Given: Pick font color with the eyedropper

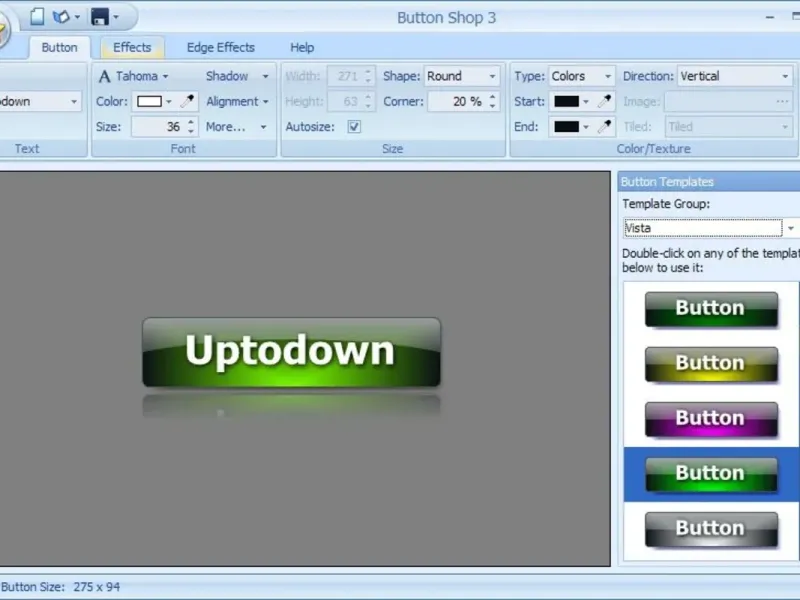Looking at the screenshot, I should tap(187, 101).
